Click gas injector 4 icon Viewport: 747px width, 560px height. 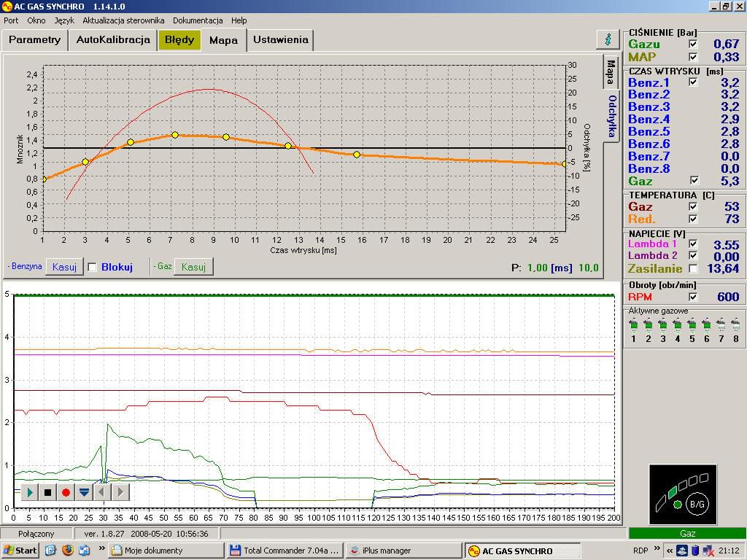678,325
